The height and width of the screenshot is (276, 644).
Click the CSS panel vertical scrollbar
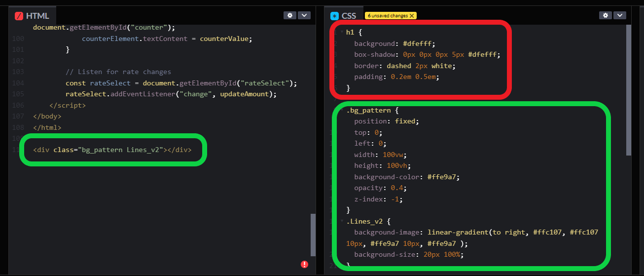tap(629, 90)
